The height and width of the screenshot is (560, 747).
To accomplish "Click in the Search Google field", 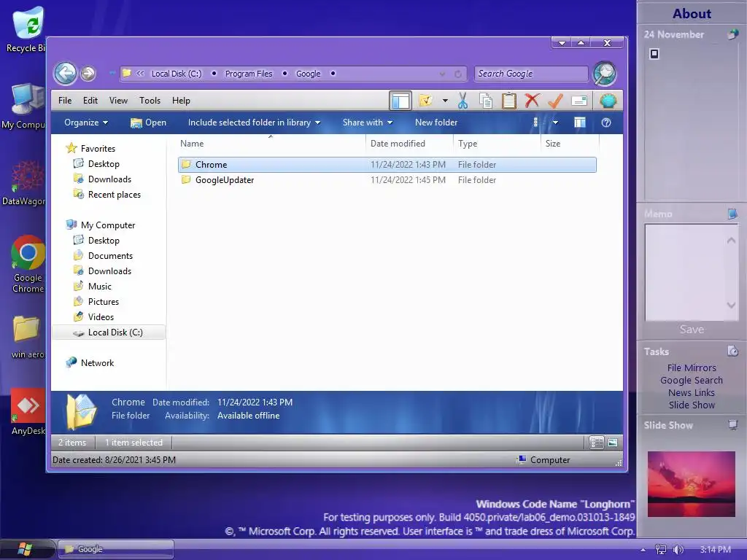I will tap(531, 74).
